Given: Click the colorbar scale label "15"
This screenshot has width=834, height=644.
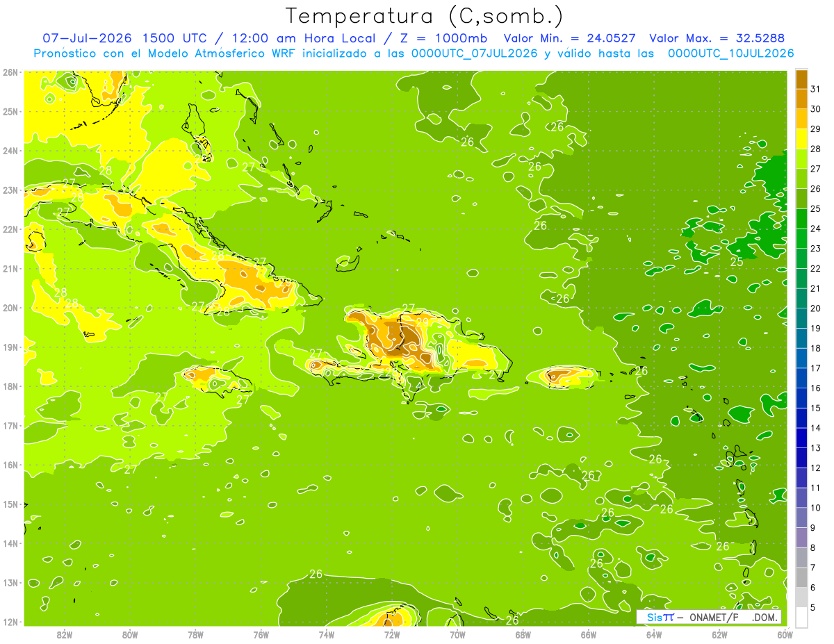Looking at the screenshot, I should point(815,408).
